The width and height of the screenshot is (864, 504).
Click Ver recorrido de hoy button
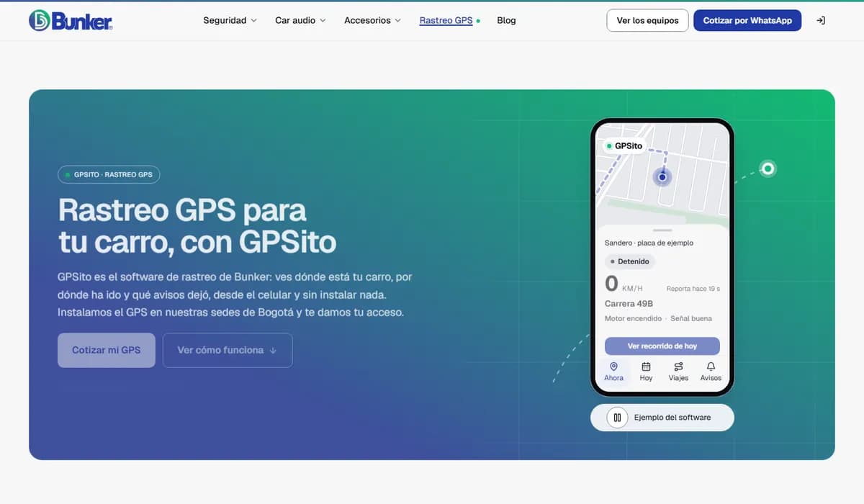click(x=662, y=346)
